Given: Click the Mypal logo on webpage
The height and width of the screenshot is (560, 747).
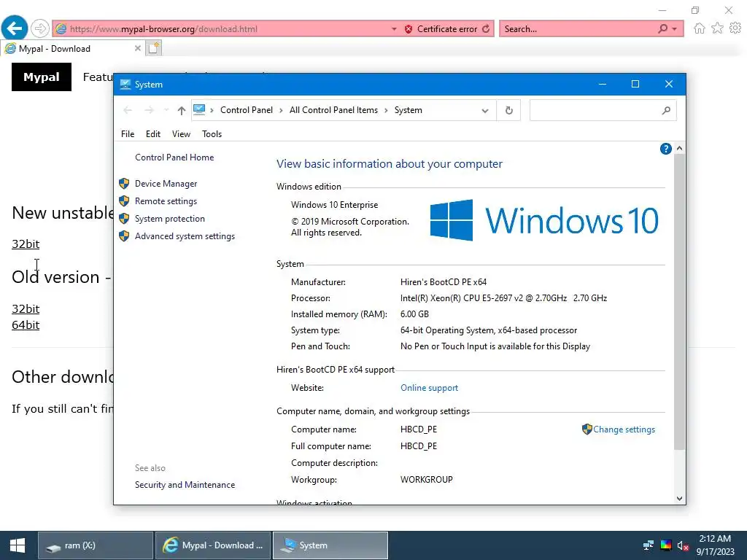Looking at the screenshot, I should tap(42, 77).
